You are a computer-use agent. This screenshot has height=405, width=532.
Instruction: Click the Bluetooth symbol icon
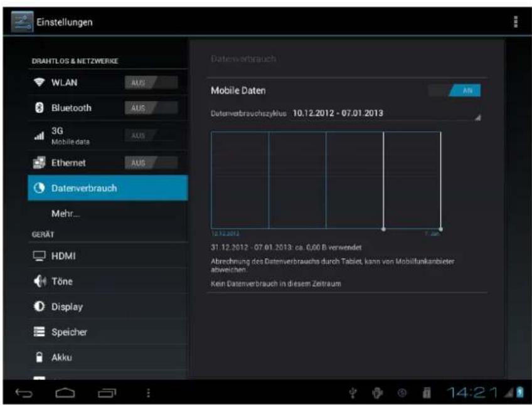tap(40, 108)
